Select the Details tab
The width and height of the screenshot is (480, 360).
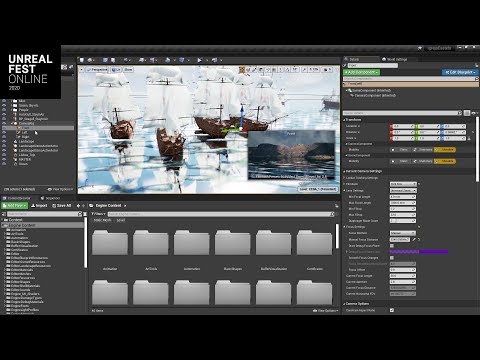(353, 59)
